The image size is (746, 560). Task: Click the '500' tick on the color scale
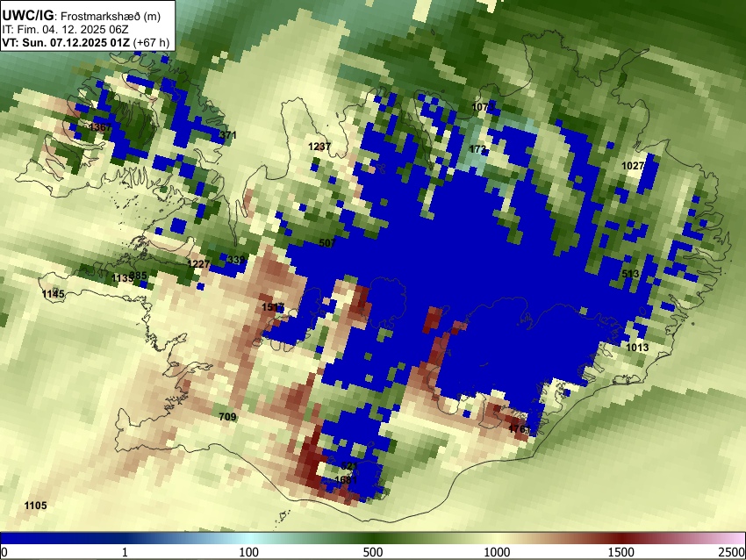tap(373, 552)
